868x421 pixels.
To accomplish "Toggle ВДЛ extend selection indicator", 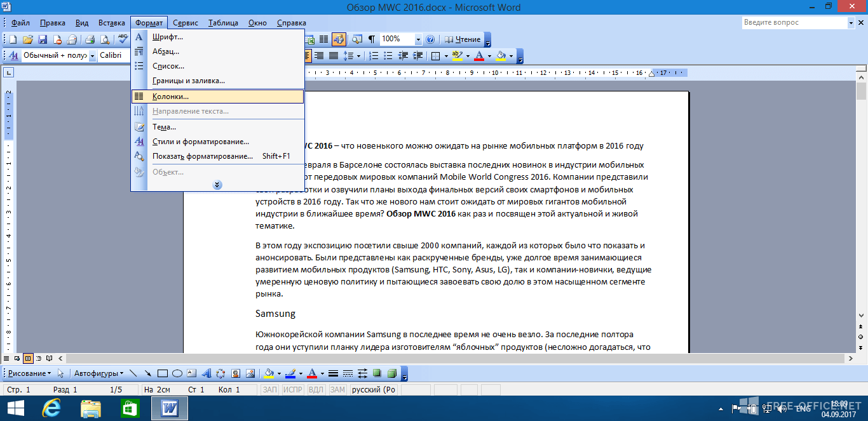I will (316, 390).
